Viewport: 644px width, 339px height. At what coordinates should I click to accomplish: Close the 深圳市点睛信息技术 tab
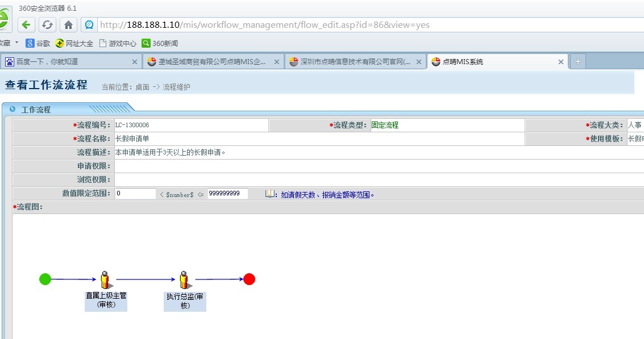point(418,62)
